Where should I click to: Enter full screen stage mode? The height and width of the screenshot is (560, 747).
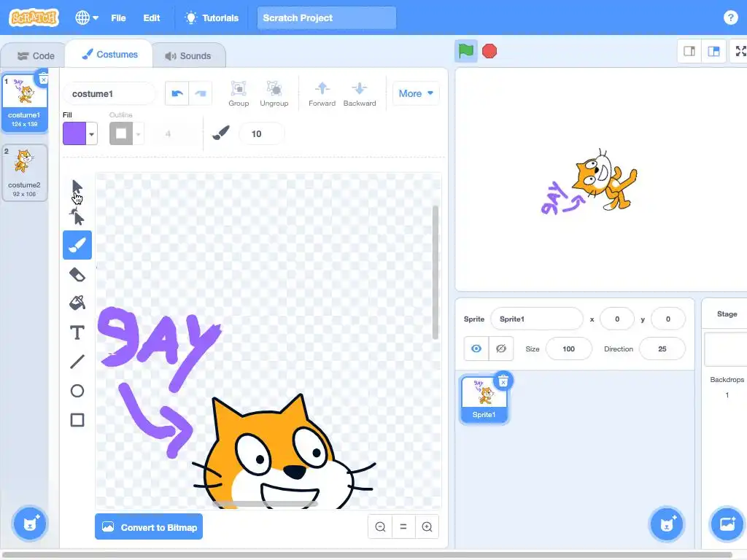(740, 51)
